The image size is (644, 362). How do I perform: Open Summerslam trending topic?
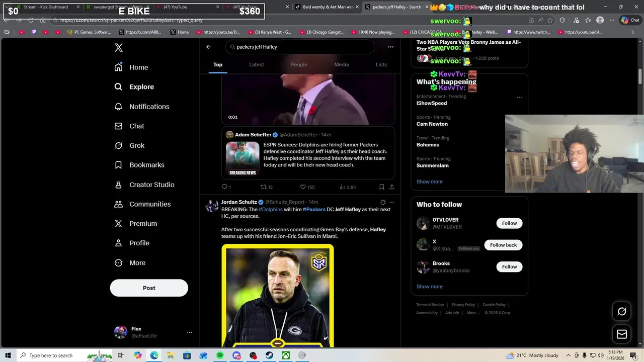click(x=432, y=165)
